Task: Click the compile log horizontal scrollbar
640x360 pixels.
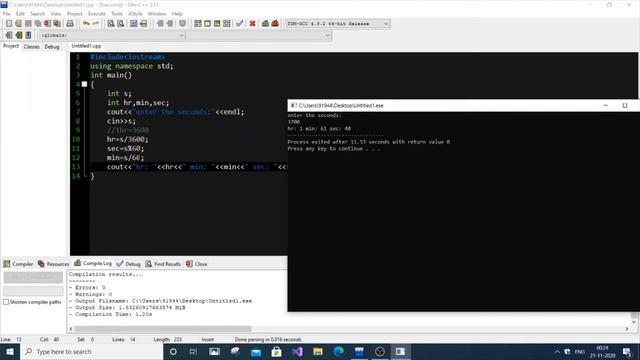Action: coord(163,329)
